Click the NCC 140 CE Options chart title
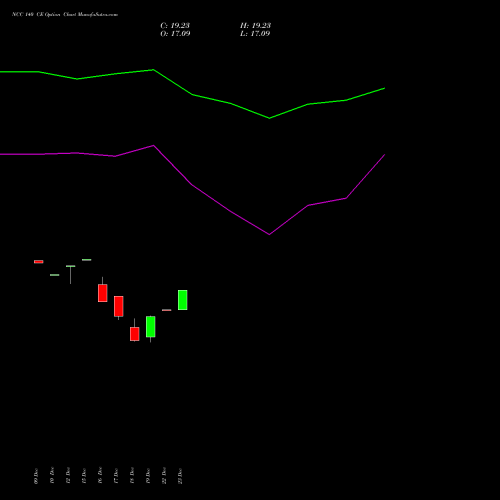Image resolution: width=500 pixels, height=500 pixels. click(65, 15)
